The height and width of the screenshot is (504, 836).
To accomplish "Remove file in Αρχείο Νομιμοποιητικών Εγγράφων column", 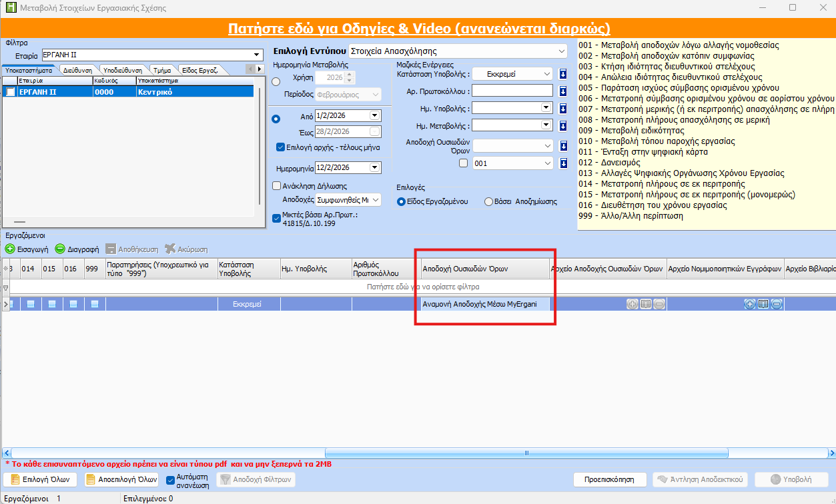I will point(777,304).
